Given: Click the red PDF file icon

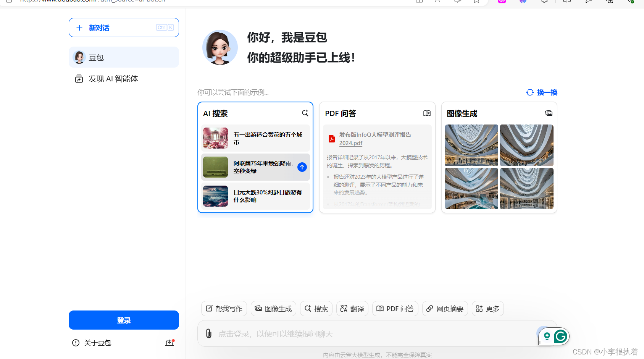Looking at the screenshot, I should tap(332, 139).
